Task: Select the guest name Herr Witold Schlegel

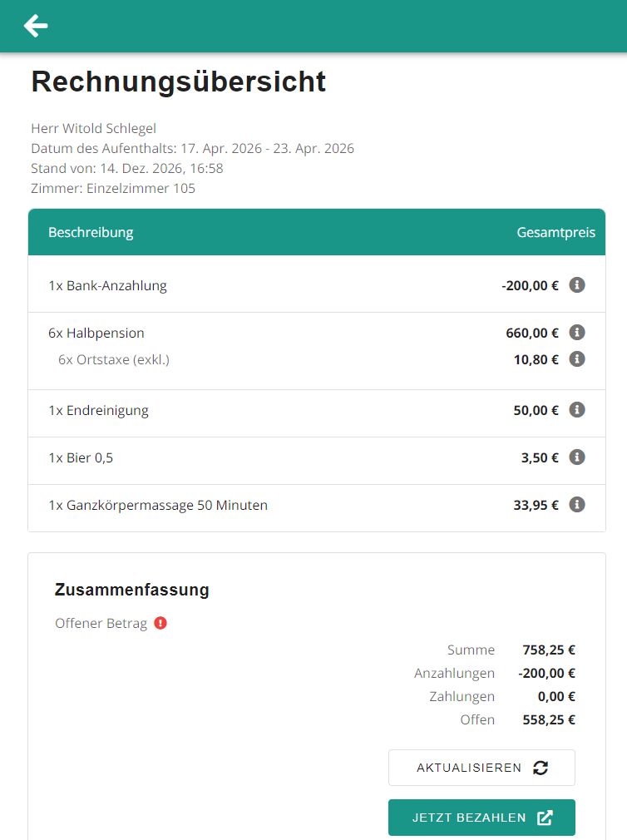Action: coord(93,128)
